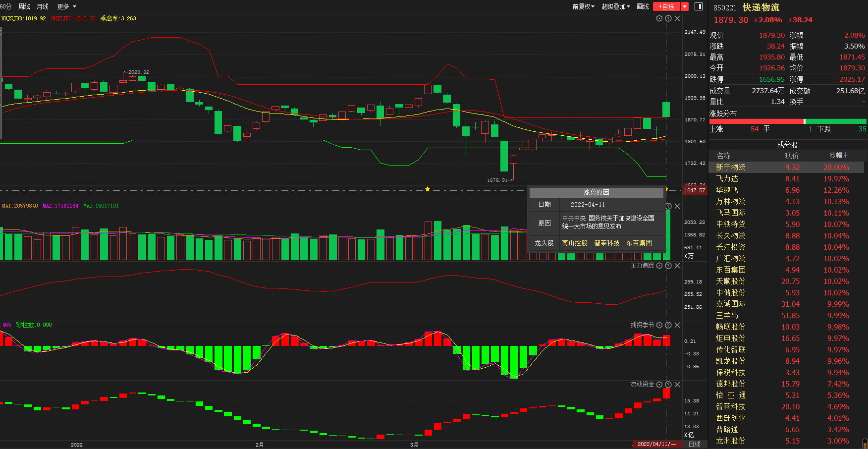
Task: Close the main K-line indicator panel
Action: [x=677, y=18]
